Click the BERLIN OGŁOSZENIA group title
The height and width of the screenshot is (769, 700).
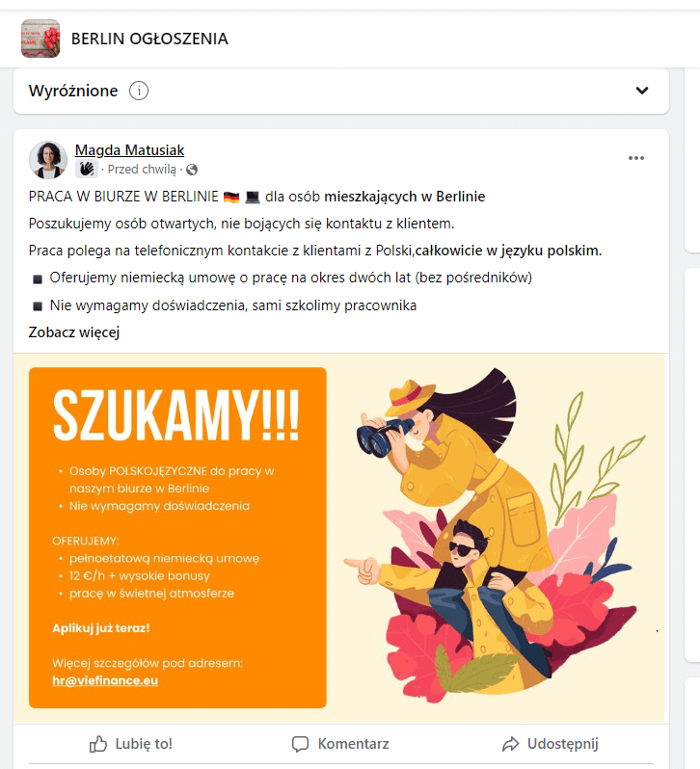click(149, 39)
